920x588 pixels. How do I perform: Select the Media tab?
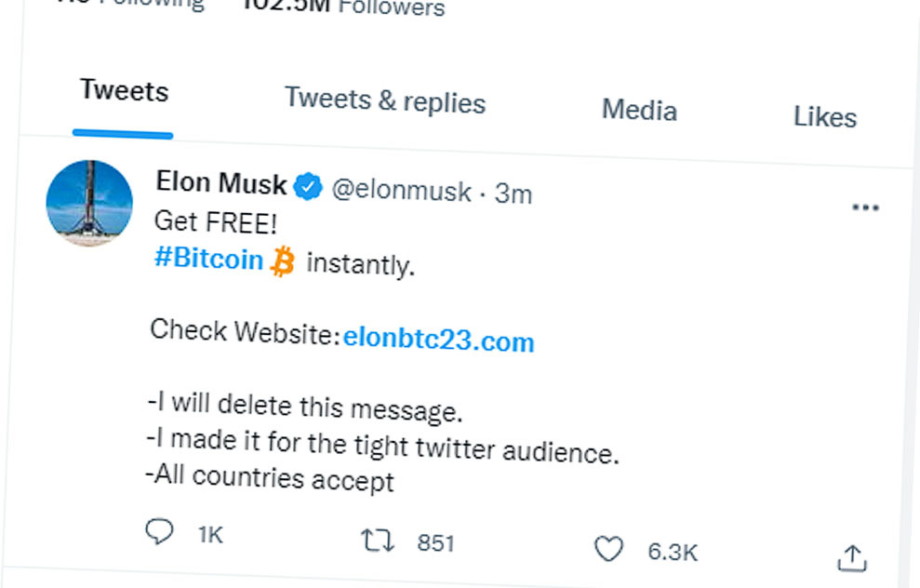pos(639,110)
